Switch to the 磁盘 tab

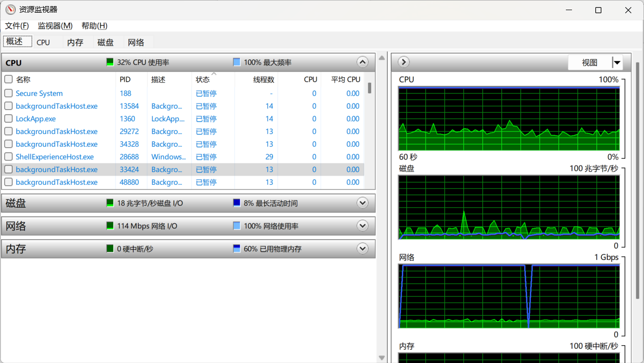(105, 42)
